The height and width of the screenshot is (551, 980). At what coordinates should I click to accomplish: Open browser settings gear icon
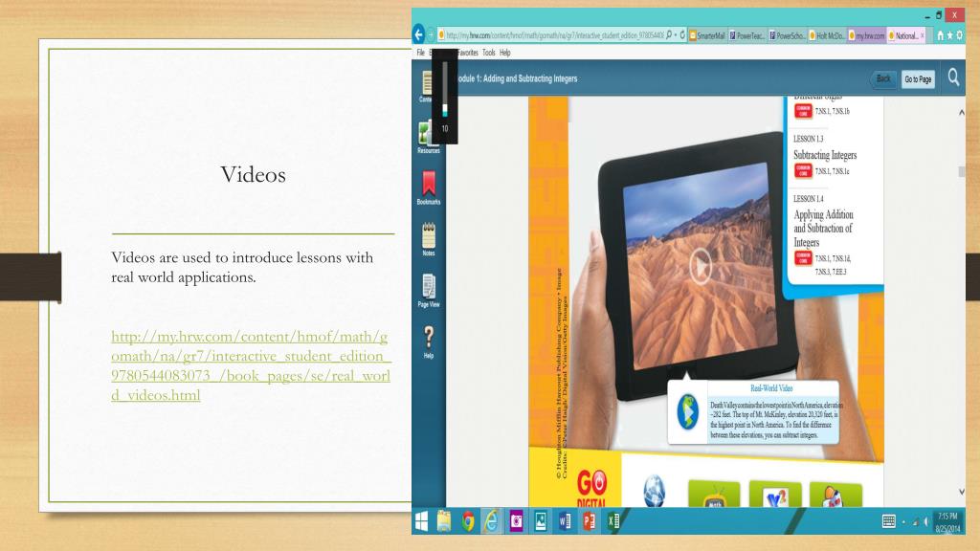point(960,35)
